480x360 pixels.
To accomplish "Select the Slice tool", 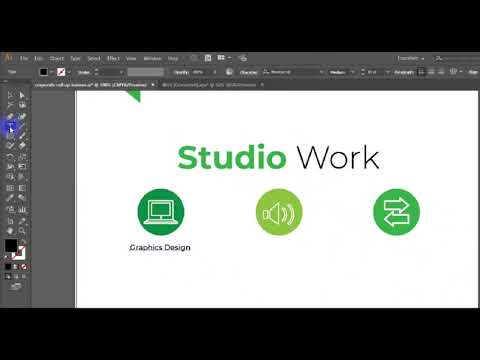I will point(22,221).
